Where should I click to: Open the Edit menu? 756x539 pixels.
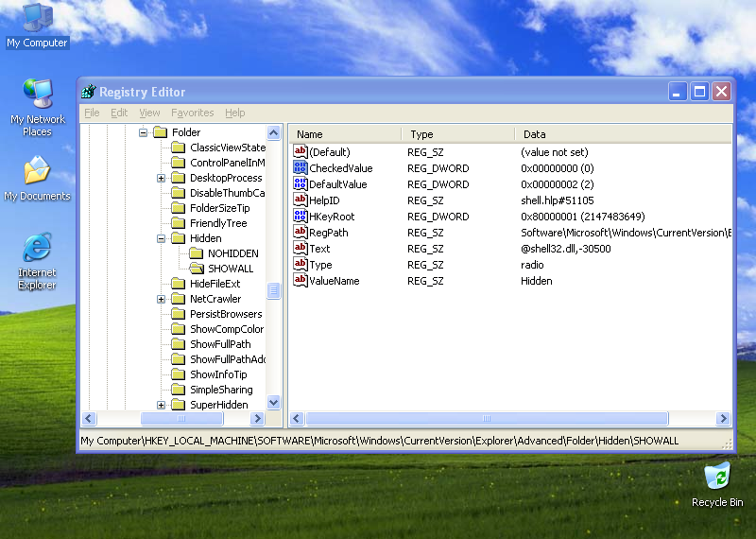[119, 113]
